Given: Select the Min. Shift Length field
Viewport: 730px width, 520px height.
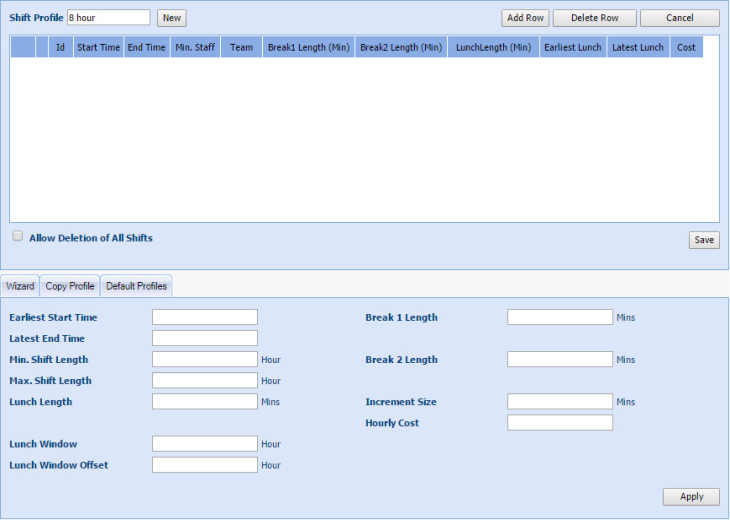Looking at the screenshot, I should point(205,359).
